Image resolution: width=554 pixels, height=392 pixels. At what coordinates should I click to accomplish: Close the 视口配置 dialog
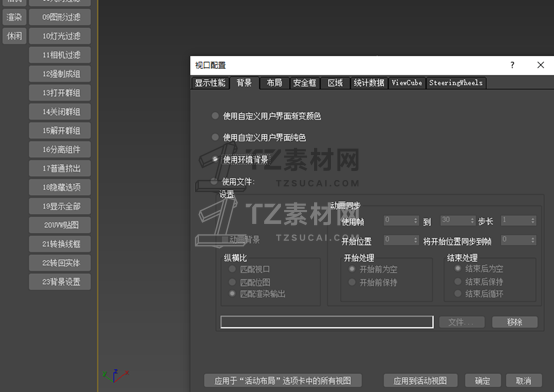point(540,65)
